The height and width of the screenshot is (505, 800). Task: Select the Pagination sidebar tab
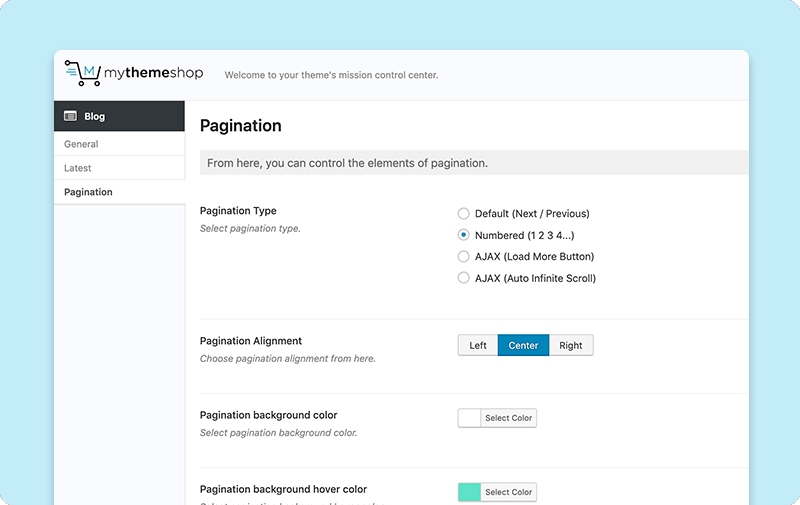pos(119,192)
